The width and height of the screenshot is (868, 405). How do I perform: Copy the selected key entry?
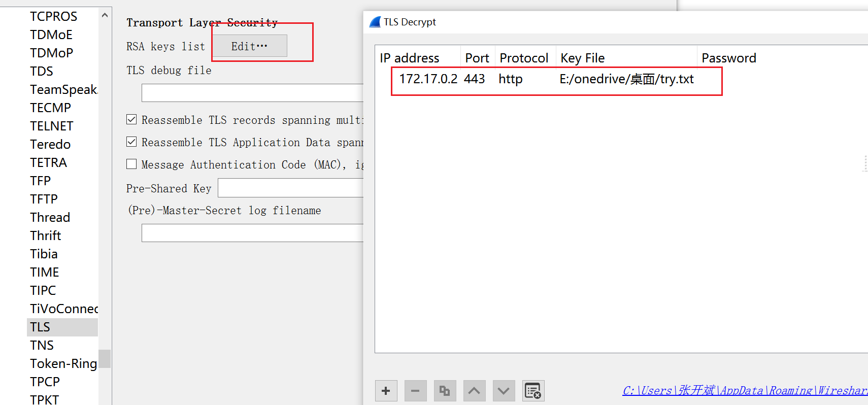[x=445, y=391]
